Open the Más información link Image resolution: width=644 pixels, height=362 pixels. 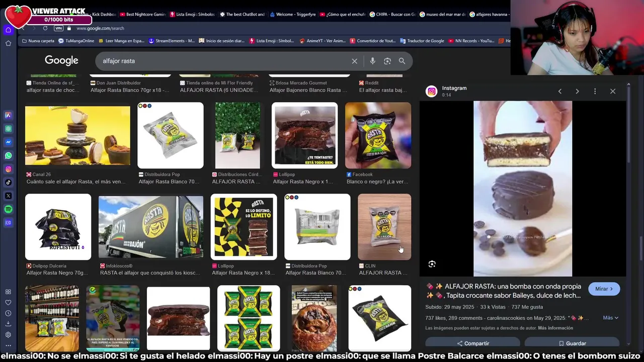[x=555, y=328]
